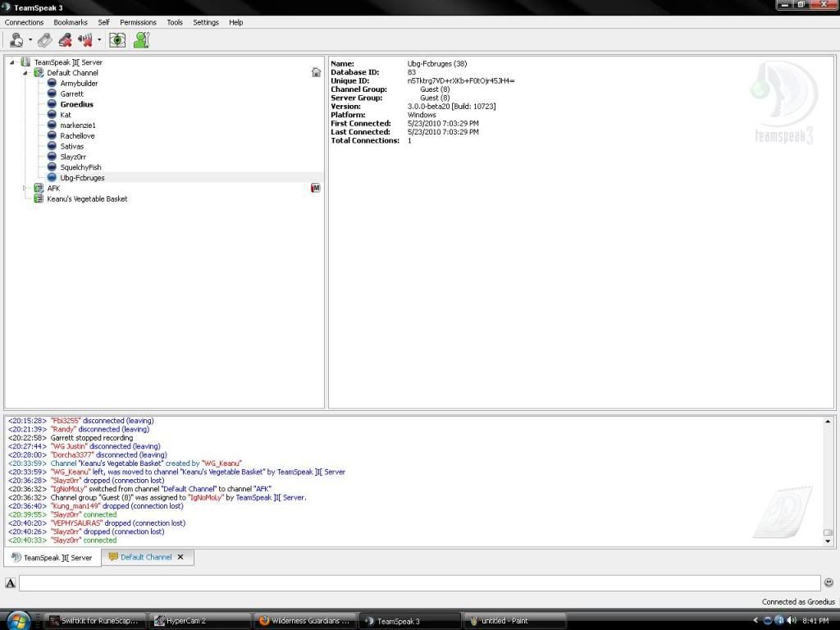The image size is (840, 630).
Task: Open the Permissions menu
Action: pos(138,22)
